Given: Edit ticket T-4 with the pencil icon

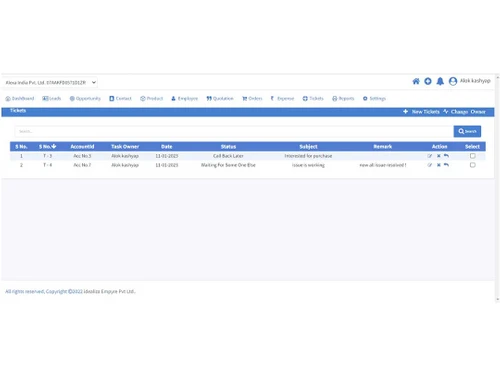Looking at the screenshot, I should (430, 165).
